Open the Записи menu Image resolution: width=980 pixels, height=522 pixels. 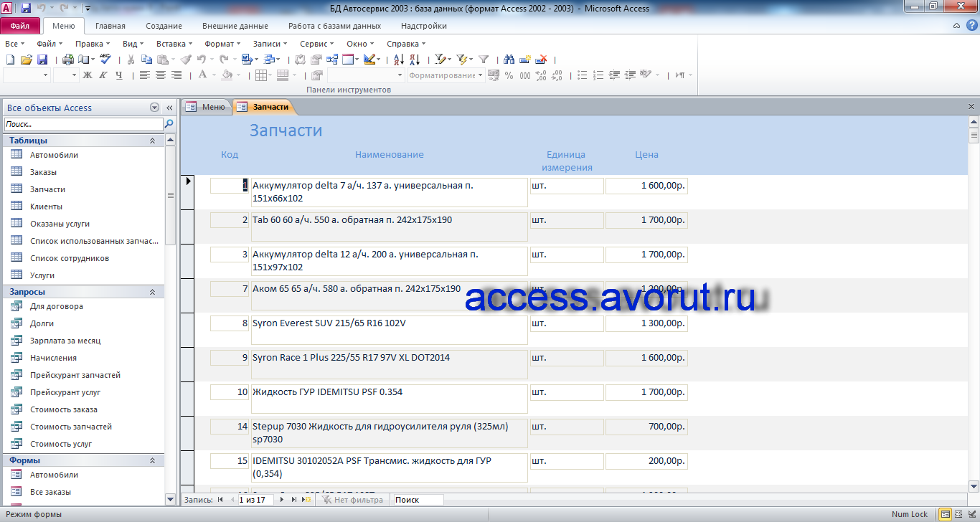[x=270, y=44]
